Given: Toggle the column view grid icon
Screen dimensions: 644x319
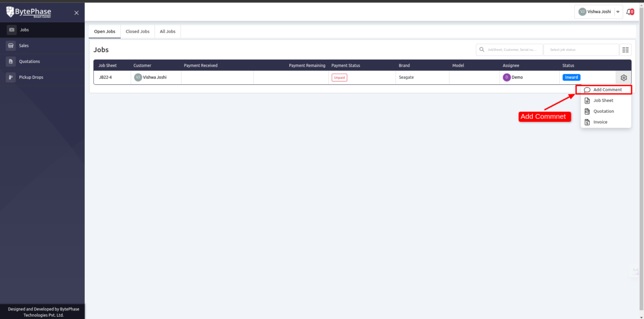Looking at the screenshot, I should click(626, 50).
